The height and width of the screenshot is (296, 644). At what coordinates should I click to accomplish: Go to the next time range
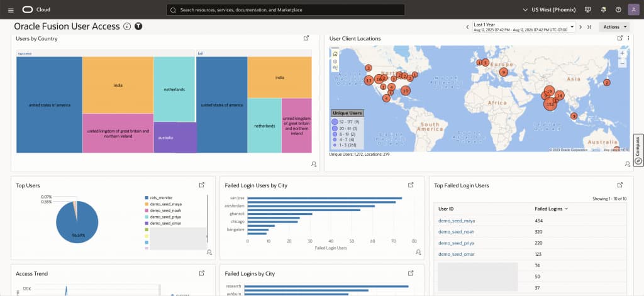click(x=580, y=27)
